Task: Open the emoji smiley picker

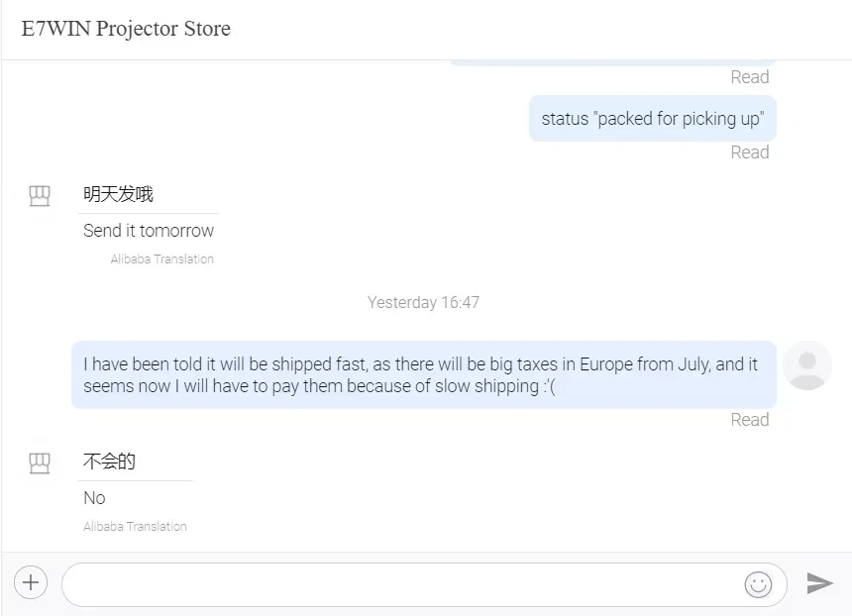Action: point(758,584)
